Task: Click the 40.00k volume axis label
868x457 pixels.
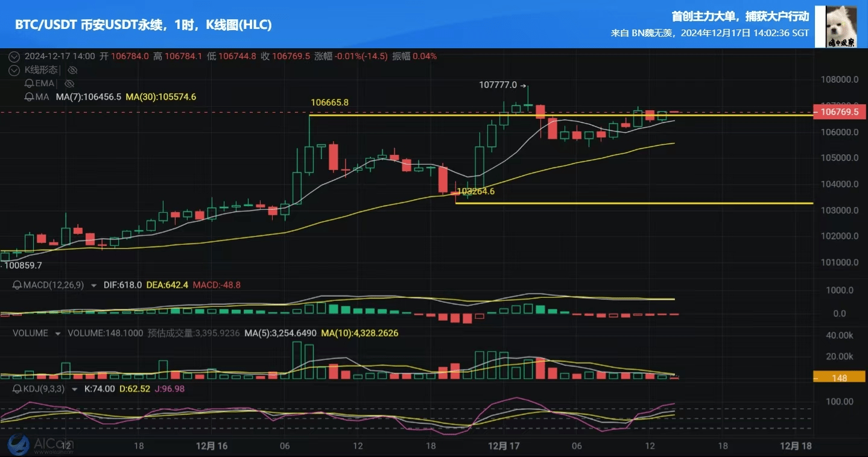Action: [x=839, y=335]
